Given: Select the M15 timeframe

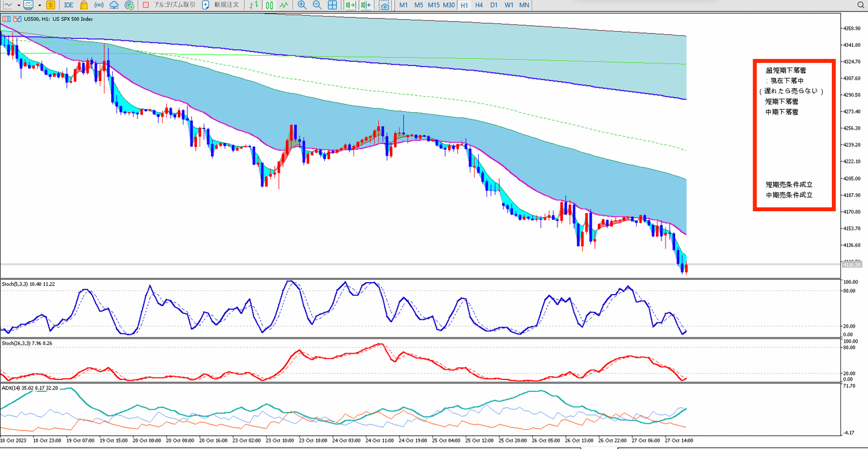Looking at the screenshot, I should tap(433, 5).
